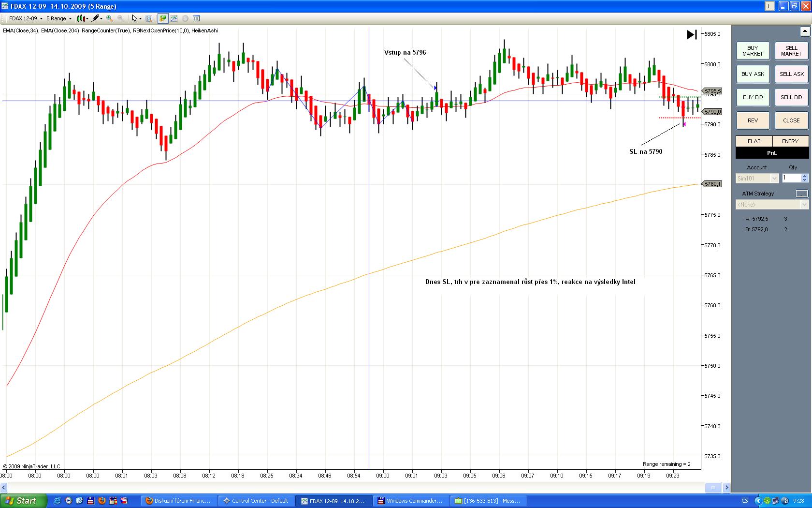The height and width of the screenshot is (508, 812).
Task: Switch to Diskuzní fórum Firefox taskbar item
Action: coord(179,501)
